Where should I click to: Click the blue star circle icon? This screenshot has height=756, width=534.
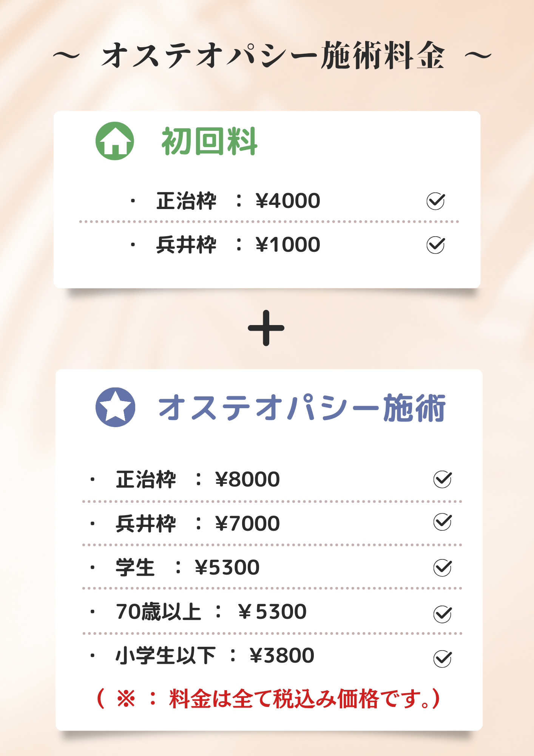coord(115,407)
